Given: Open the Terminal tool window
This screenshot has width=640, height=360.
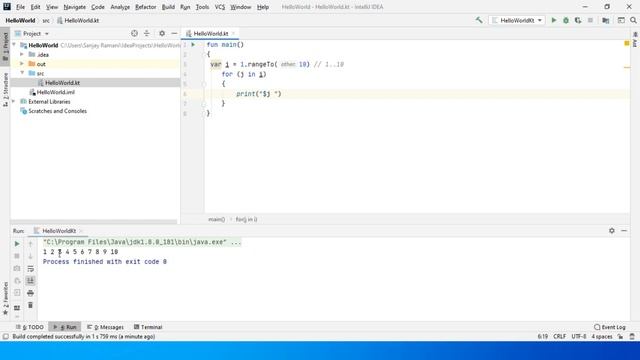Looking at the screenshot, I should pos(148,327).
